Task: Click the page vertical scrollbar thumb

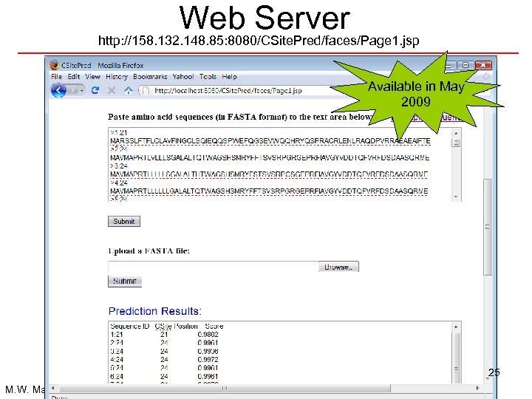Action: [488, 227]
